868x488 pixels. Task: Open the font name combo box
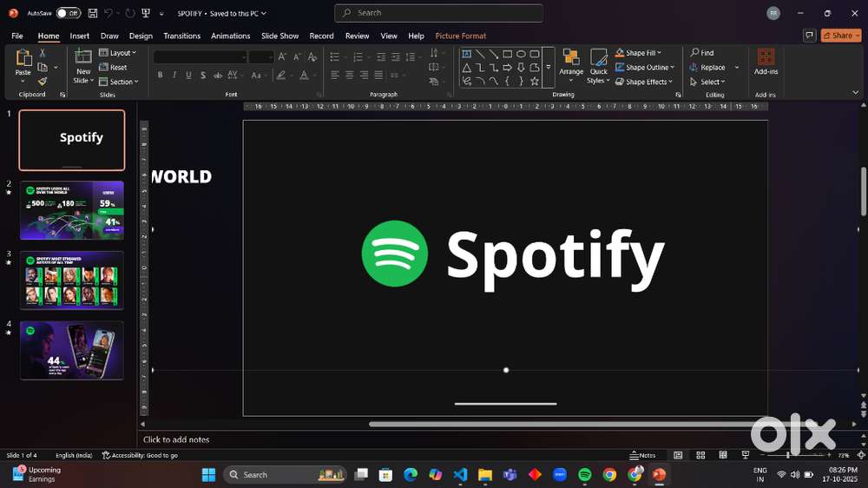coord(200,57)
